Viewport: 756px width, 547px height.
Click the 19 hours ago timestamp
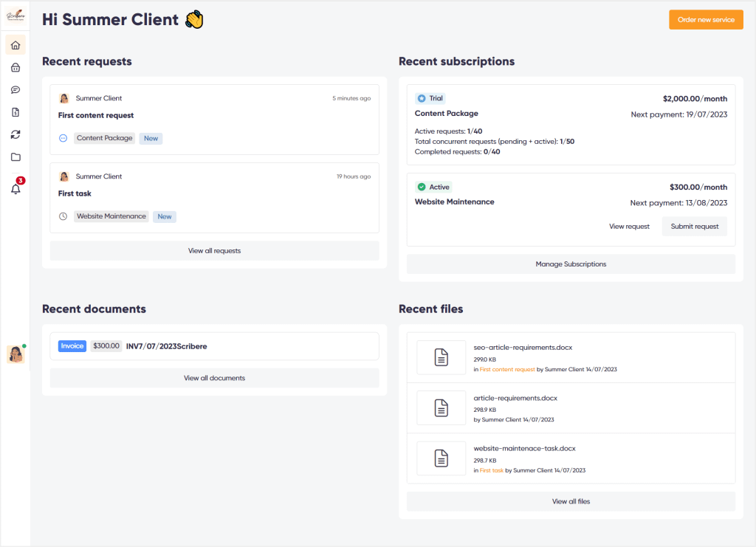(x=354, y=176)
